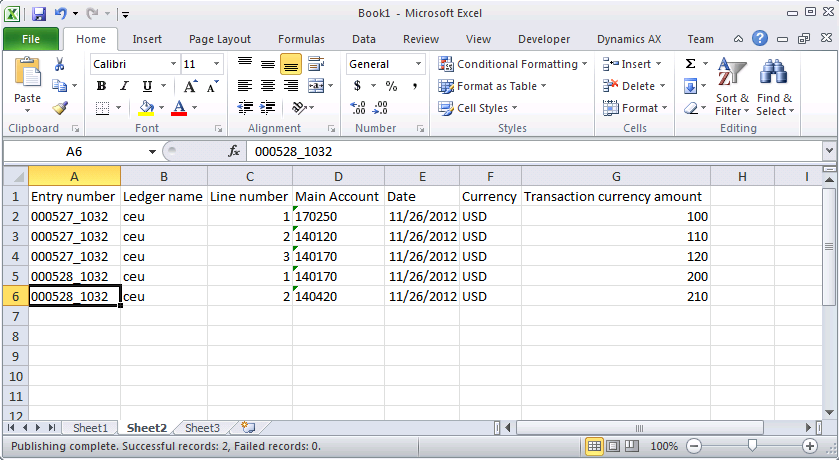
Task: Click the Format Painter brush icon
Action: tap(60, 107)
